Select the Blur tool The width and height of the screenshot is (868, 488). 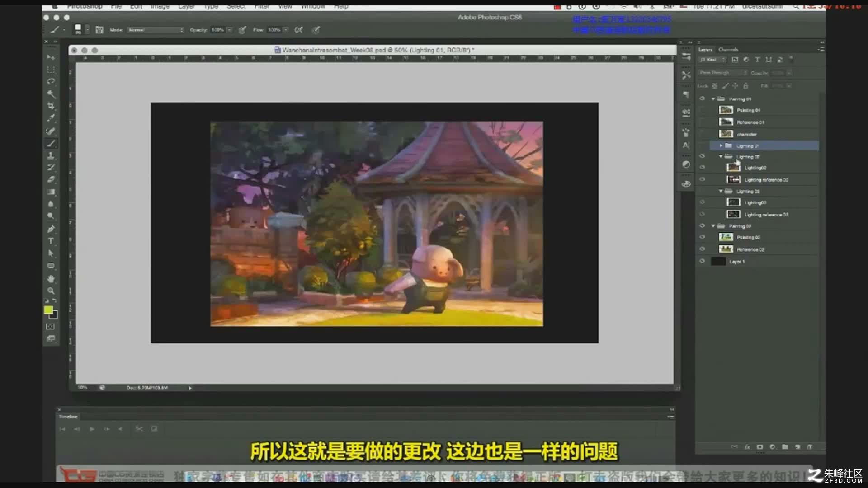click(51, 204)
